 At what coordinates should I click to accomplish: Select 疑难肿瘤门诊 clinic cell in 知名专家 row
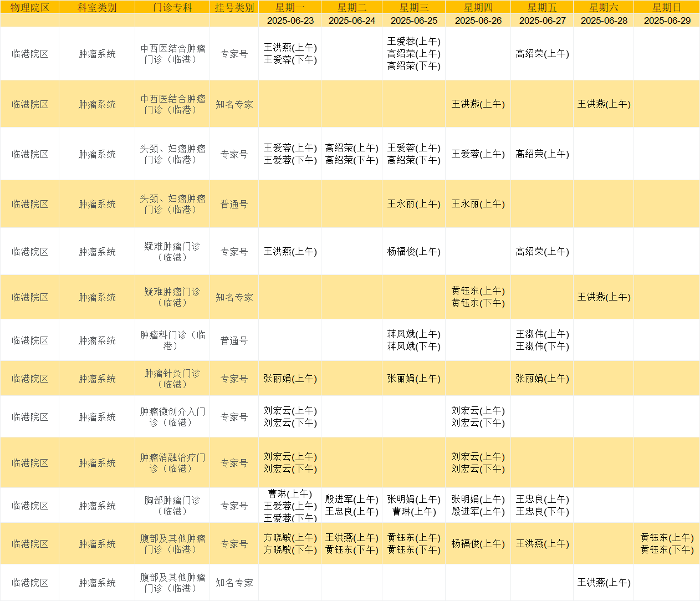point(172,297)
